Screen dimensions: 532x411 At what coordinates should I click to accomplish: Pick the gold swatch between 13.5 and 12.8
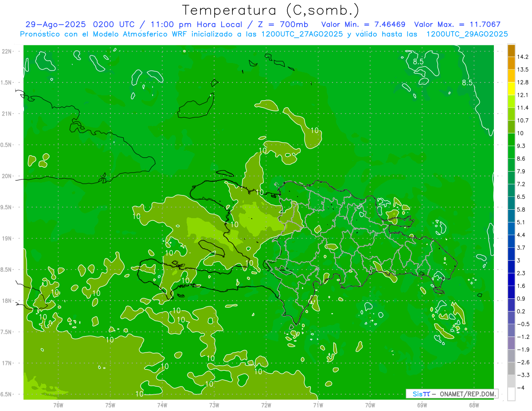click(x=511, y=76)
